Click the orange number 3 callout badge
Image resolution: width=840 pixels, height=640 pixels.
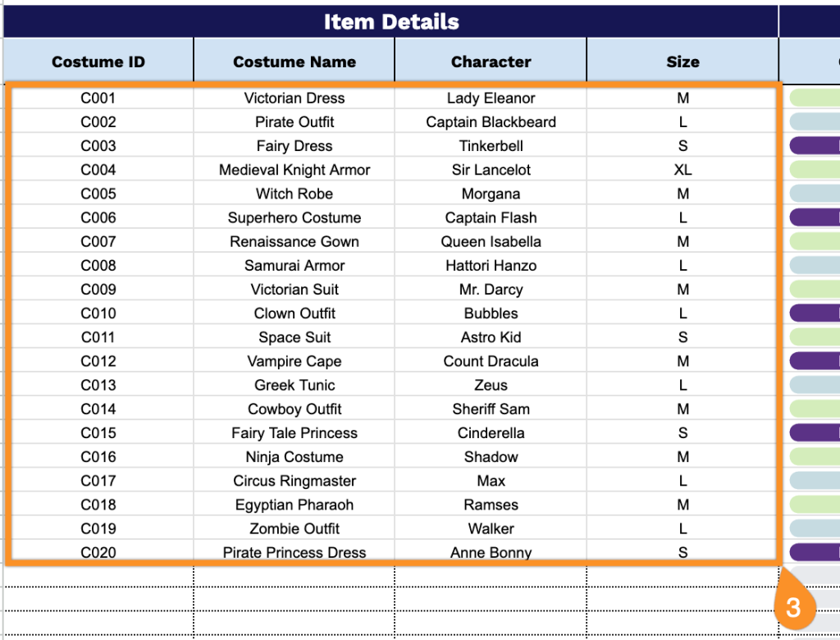[x=793, y=608]
